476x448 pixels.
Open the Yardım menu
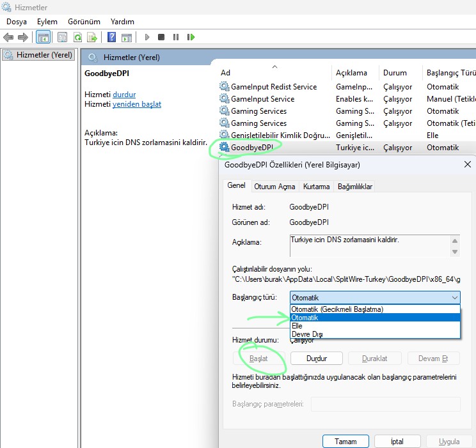pos(122,22)
